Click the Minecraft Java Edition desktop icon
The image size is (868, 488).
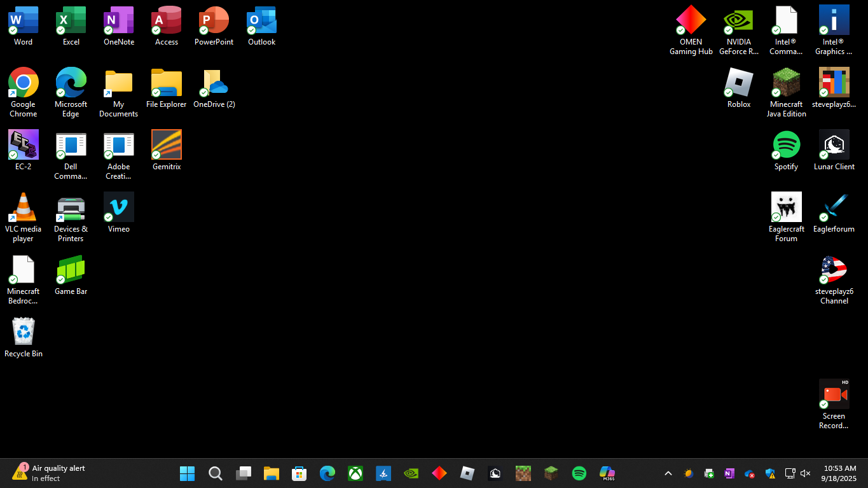(786, 83)
